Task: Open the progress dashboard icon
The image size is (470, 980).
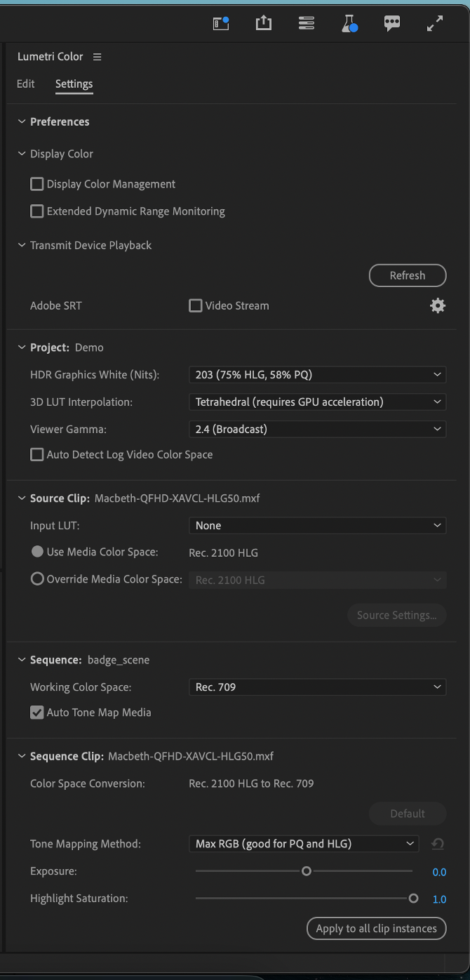Action: [x=307, y=22]
